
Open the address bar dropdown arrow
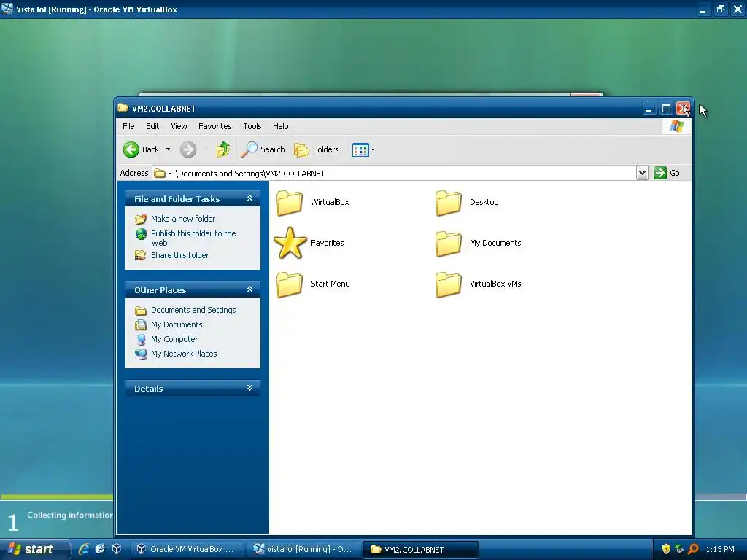point(642,173)
